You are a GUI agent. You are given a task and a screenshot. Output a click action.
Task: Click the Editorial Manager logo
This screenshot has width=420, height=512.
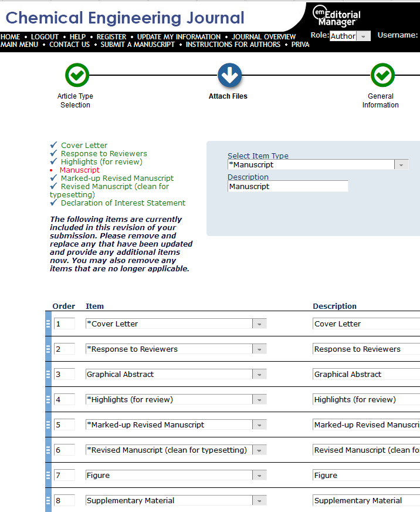pyautogui.click(x=336, y=16)
